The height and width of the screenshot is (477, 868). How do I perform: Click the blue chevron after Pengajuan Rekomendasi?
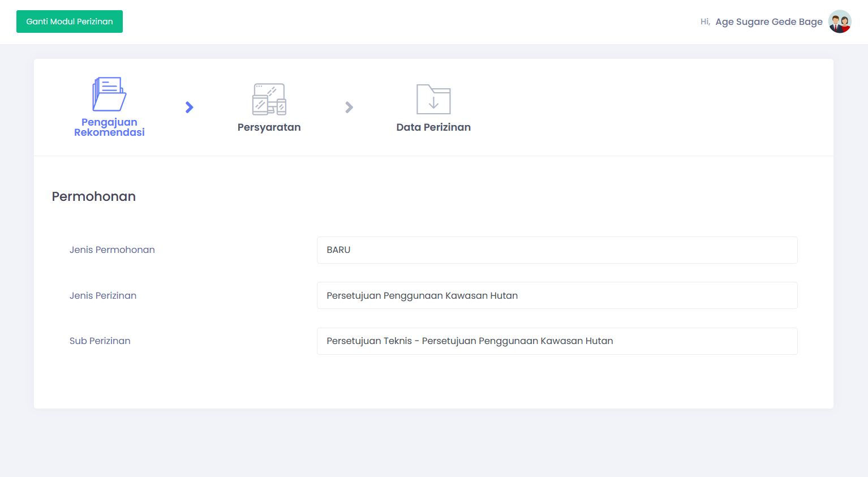pyautogui.click(x=190, y=108)
